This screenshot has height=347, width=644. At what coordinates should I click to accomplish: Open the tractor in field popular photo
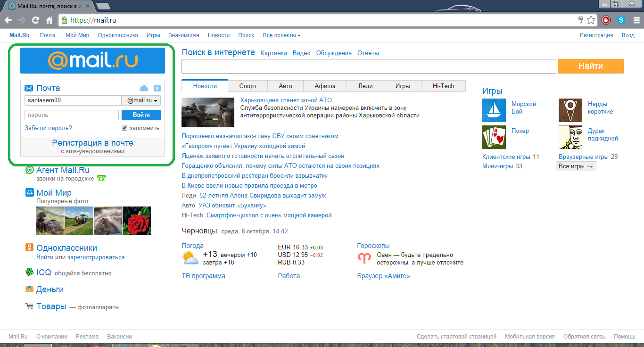(79, 221)
